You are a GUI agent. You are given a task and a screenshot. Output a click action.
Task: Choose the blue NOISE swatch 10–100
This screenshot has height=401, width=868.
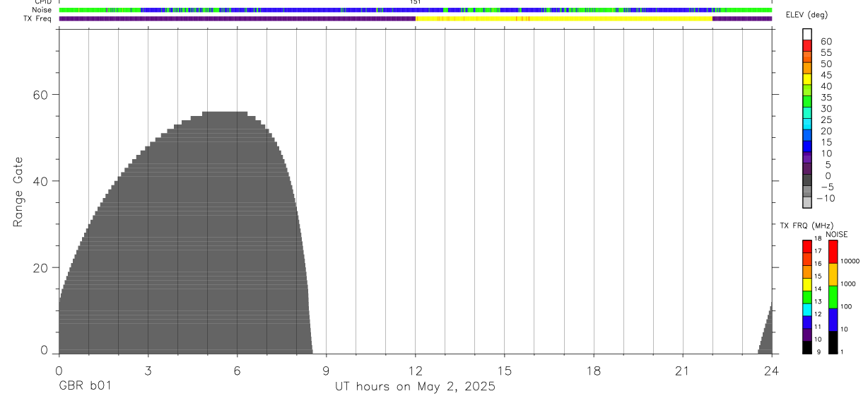[x=833, y=320]
